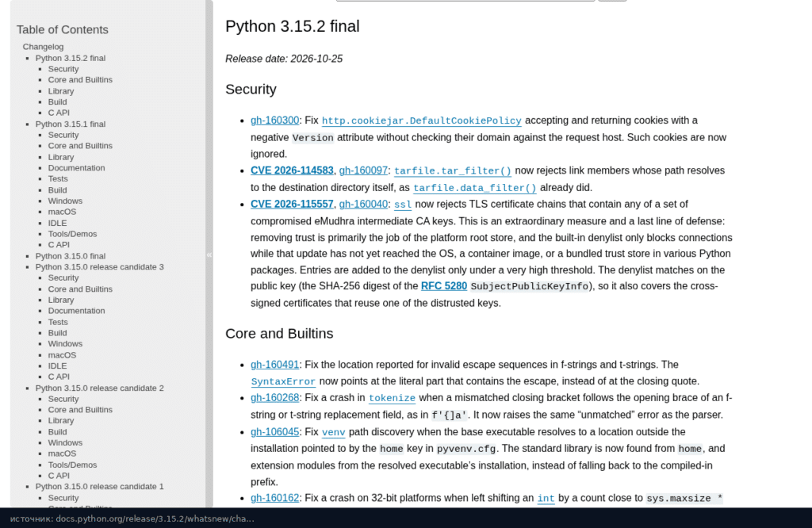This screenshot has height=528, width=812.
Task: Open Build under Python 3.15.2 final in sidebar
Action: [x=57, y=102]
